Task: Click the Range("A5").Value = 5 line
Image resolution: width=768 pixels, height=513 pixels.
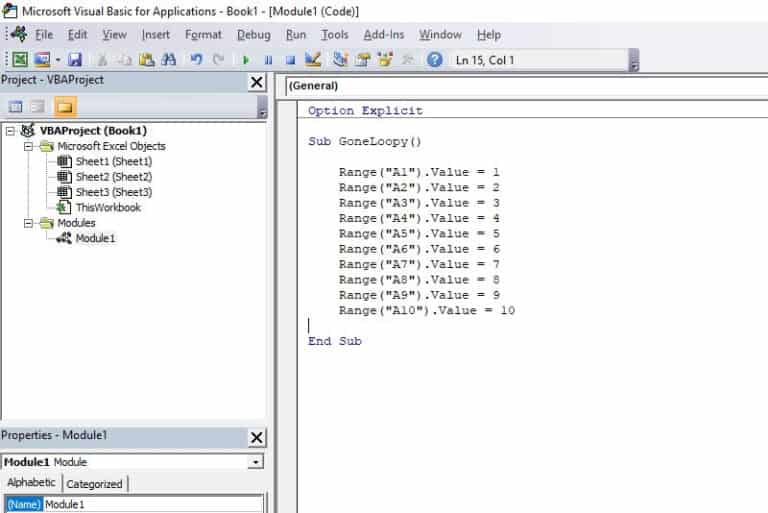Action: (x=419, y=234)
